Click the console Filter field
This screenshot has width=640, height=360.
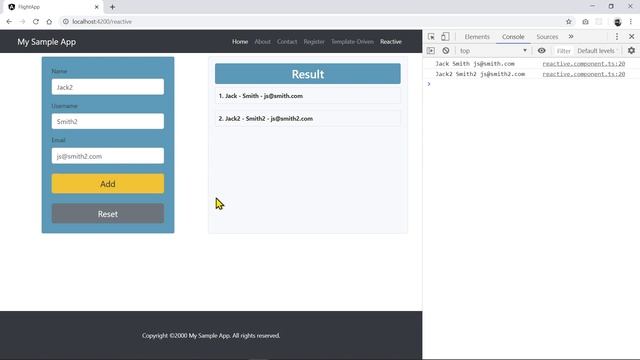(563, 51)
